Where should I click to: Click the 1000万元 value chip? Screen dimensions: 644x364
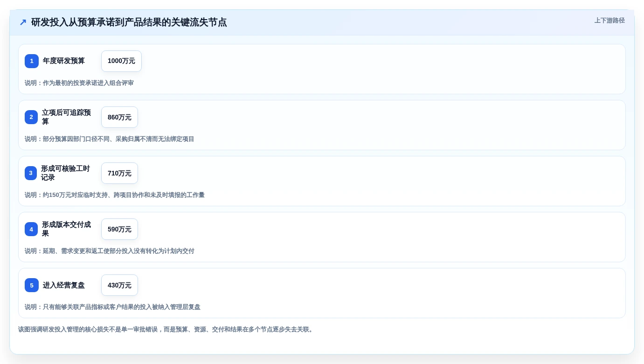(121, 61)
